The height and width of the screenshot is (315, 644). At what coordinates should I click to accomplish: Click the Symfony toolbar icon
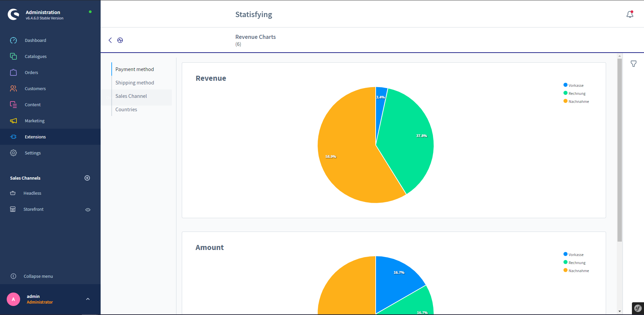click(x=638, y=308)
